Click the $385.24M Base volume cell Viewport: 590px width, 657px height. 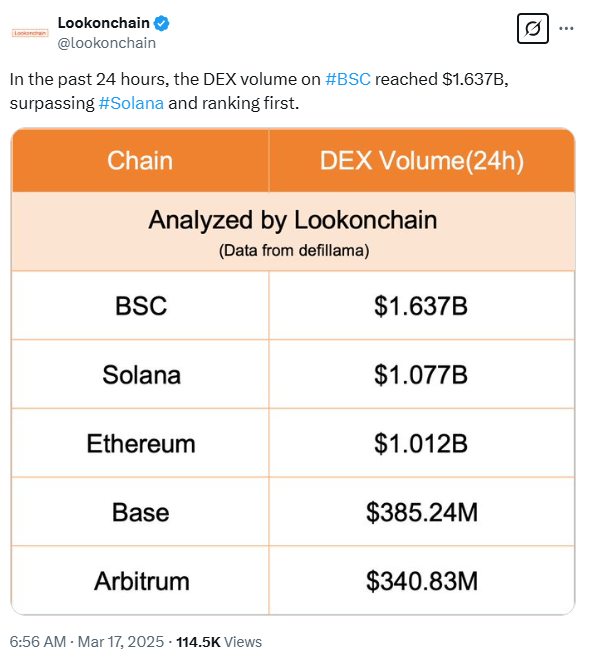(x=422, y=512)
